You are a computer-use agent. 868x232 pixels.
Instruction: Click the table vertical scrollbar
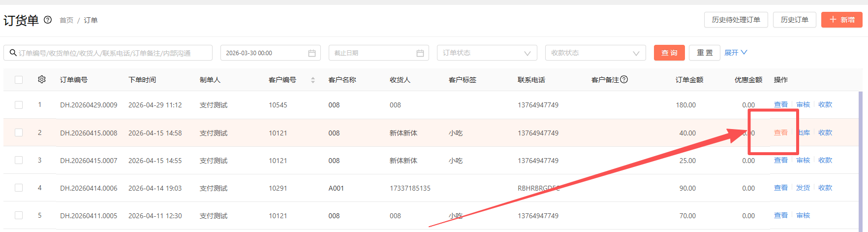pos(860,162)
